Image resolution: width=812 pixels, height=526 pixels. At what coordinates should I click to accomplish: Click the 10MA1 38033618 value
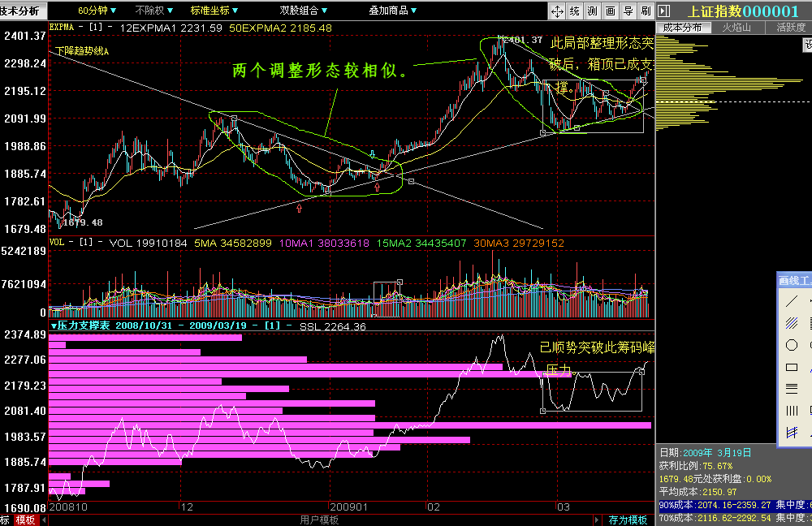tap(324, 243)
